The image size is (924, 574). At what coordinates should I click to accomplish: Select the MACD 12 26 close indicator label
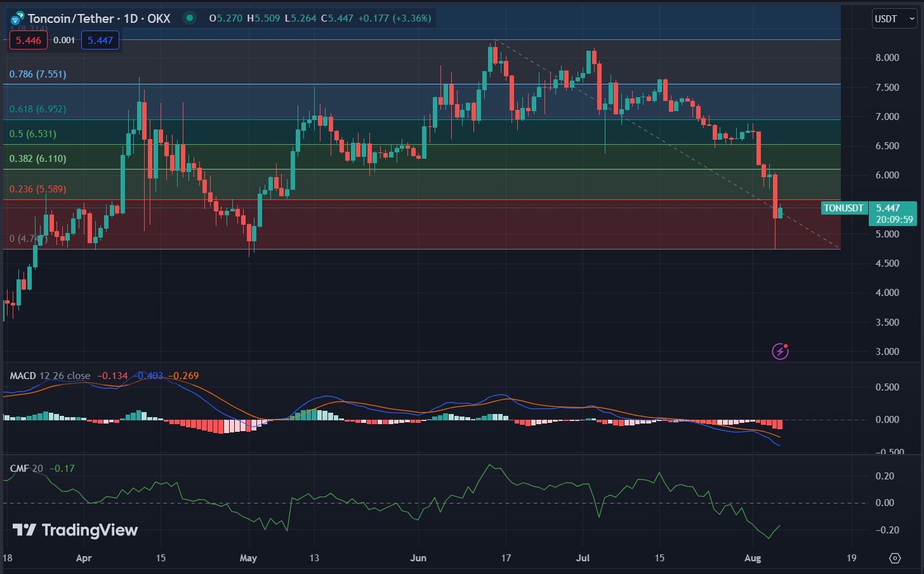[50, 376]
